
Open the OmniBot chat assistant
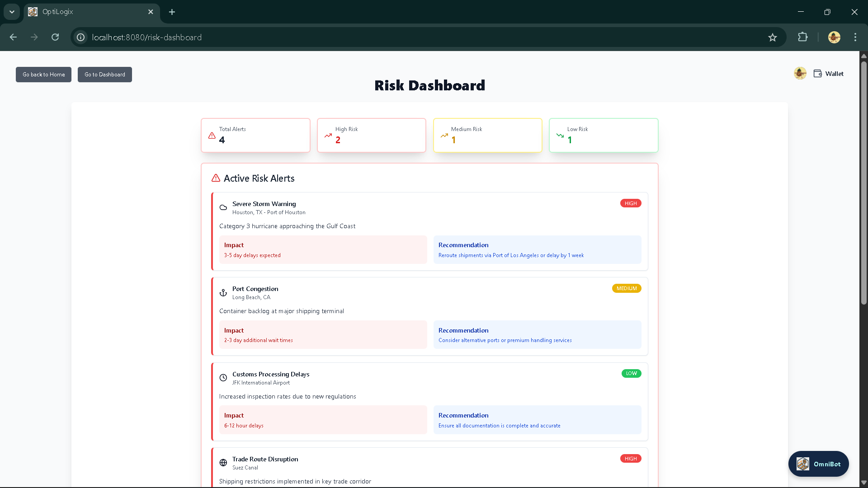click(x=818, y=464)
